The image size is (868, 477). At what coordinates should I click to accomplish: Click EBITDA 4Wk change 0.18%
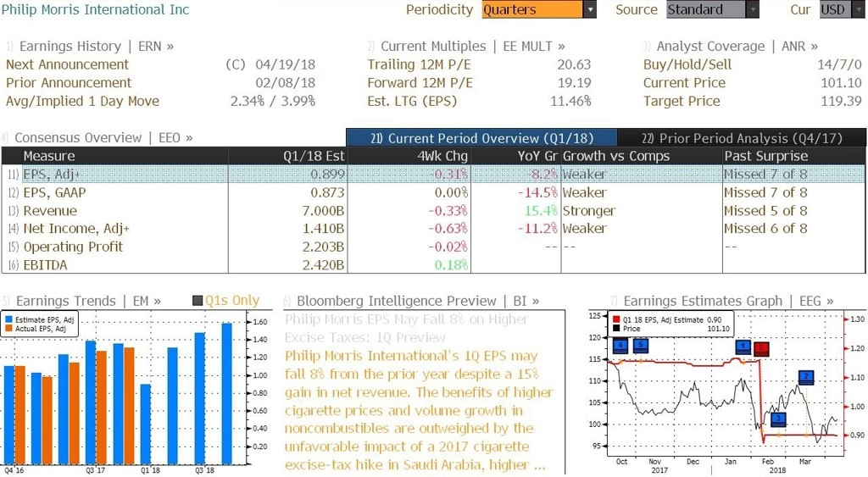click(x=451, y=265)
